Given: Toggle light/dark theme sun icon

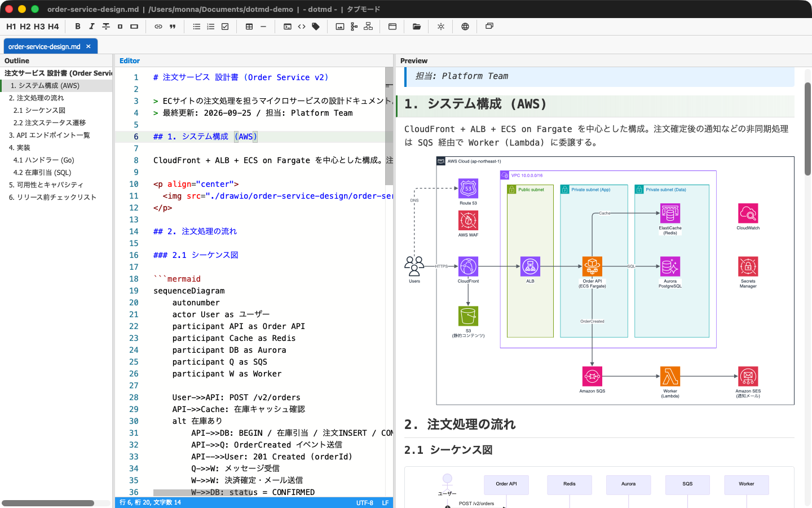Looking at the screenshot, I should click(441, 27).
